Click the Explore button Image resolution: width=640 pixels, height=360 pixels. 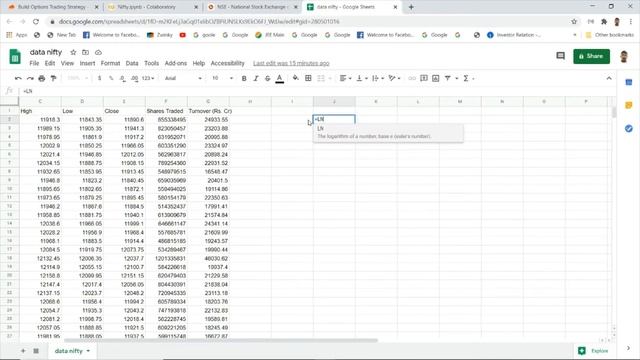[593, 351]
